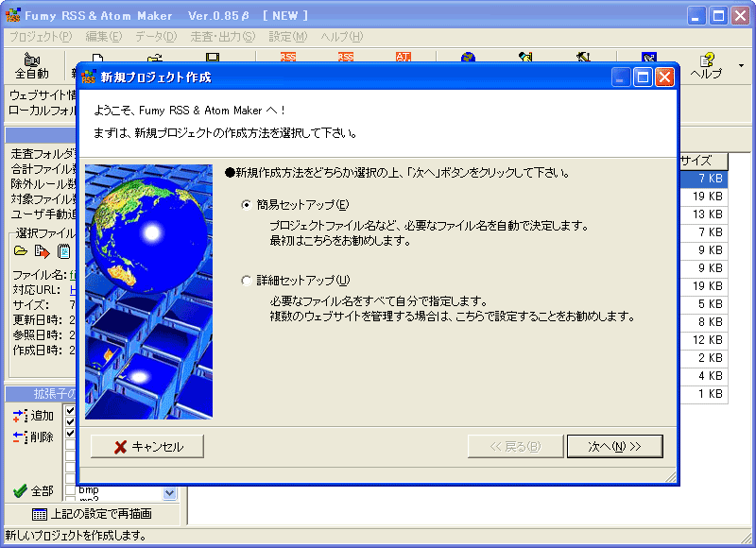The width and height of the screenshot is (756, 548).
Task: Click the 次へ(N) >> button
Action: pos(615,446)
